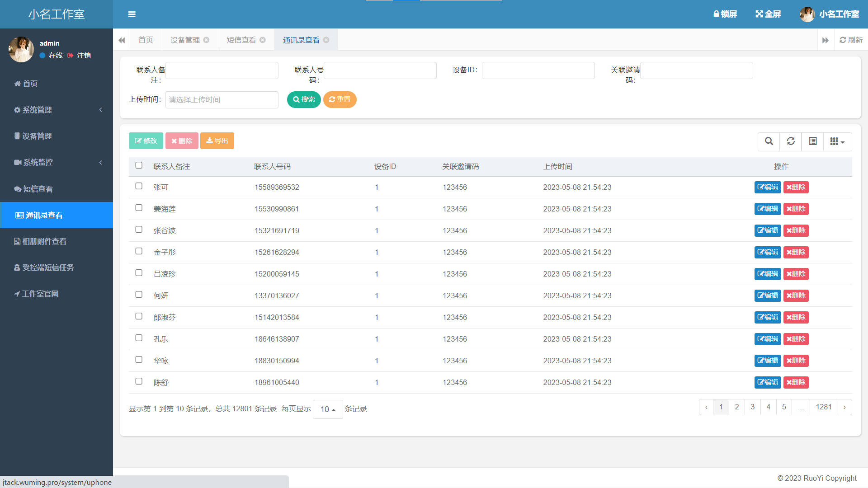Screen dimensions: 868x488
Task: Click the next page arrow
Action: point(844,407)
